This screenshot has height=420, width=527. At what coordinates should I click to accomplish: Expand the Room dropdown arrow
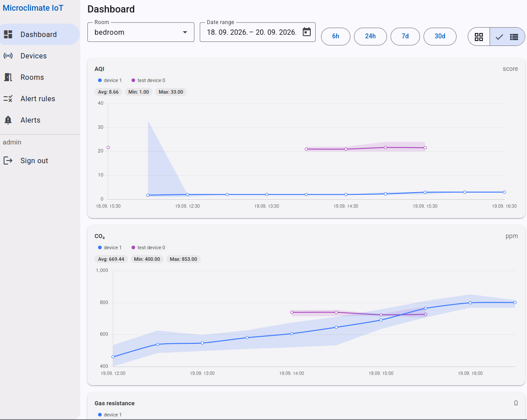click(185, 32)
